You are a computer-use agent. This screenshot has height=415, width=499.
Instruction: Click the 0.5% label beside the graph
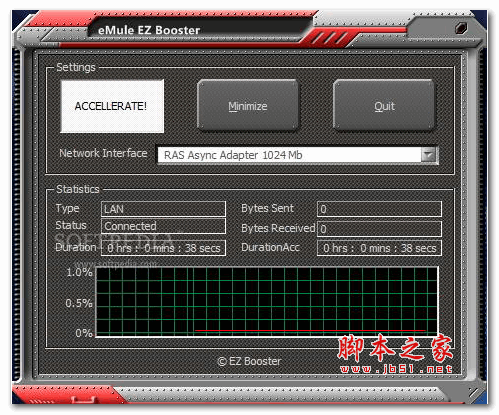point(79,303)
